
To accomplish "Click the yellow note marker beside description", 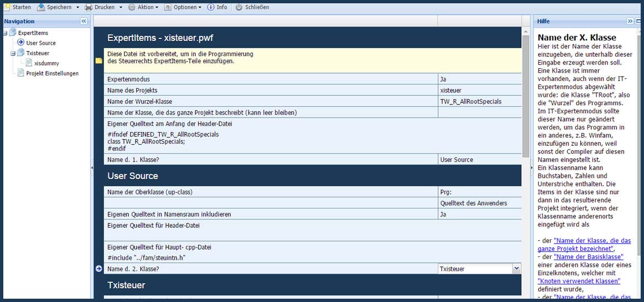I will 99,61.
